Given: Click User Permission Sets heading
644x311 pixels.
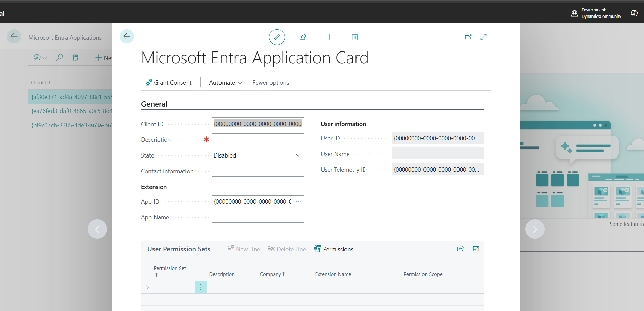Looking at the screenshot, I should tap(179, 249).
